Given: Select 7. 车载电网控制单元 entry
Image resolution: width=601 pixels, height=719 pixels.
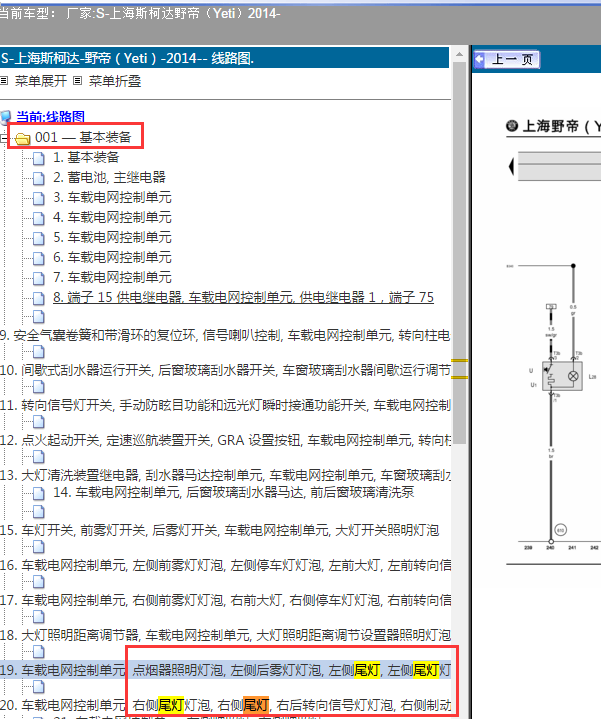Looking at the screenshot, I should [112, 277].
